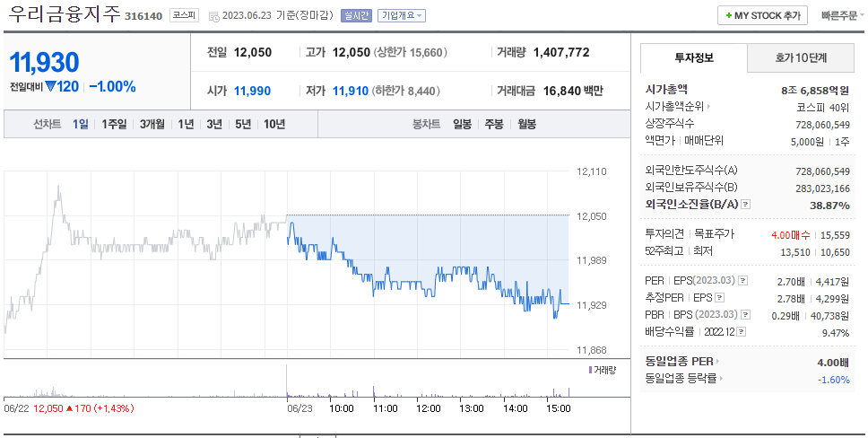This screenshot has width=868, height=438.
Task: Click the arrow icon beside 동일업종 등락률
Action: (721, 379)
